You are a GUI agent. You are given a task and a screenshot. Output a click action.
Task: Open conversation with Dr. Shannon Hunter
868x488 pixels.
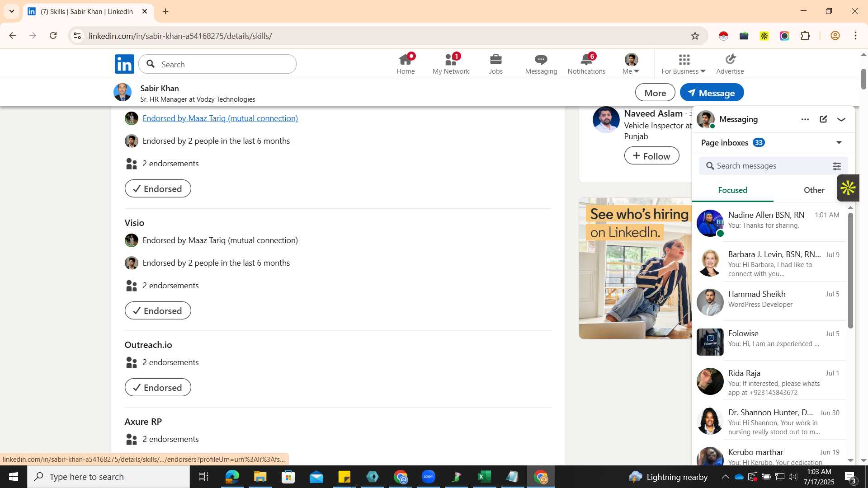point(769,420)
